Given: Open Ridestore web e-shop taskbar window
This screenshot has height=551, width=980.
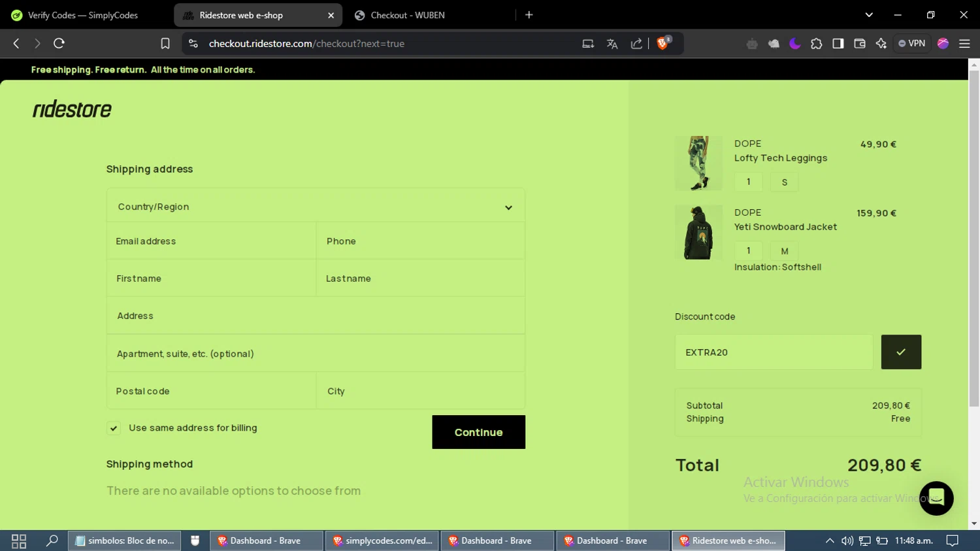Looking at the screenshot, I should 728,541.
